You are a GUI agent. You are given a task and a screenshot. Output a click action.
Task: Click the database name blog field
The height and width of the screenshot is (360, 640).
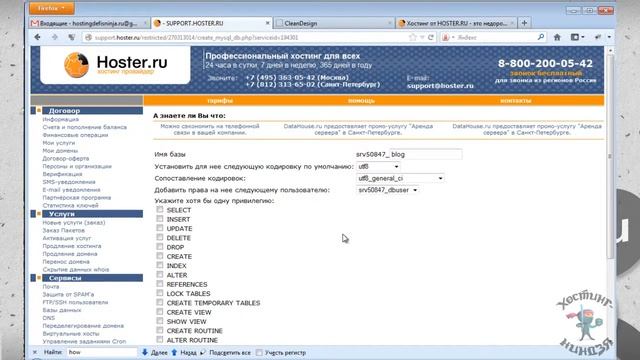pyautogui.click(x=426, y=154)
